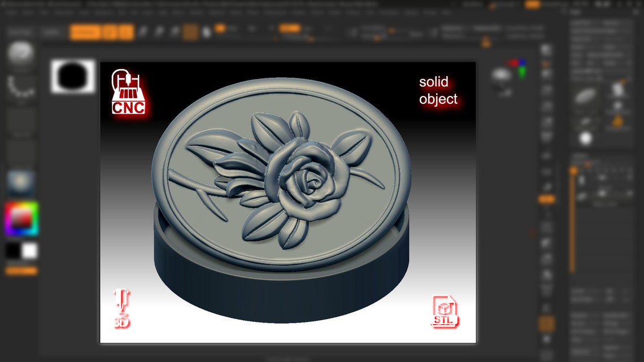644x362 pixels.
Task: Collapse the Tool palette header
Action: 575,11
